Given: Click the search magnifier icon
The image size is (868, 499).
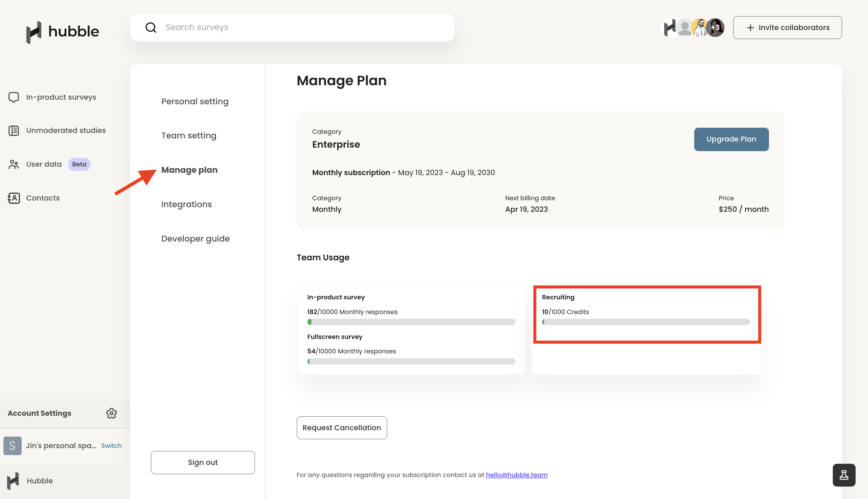Looking at the screenshot, I should pos(151,27).
